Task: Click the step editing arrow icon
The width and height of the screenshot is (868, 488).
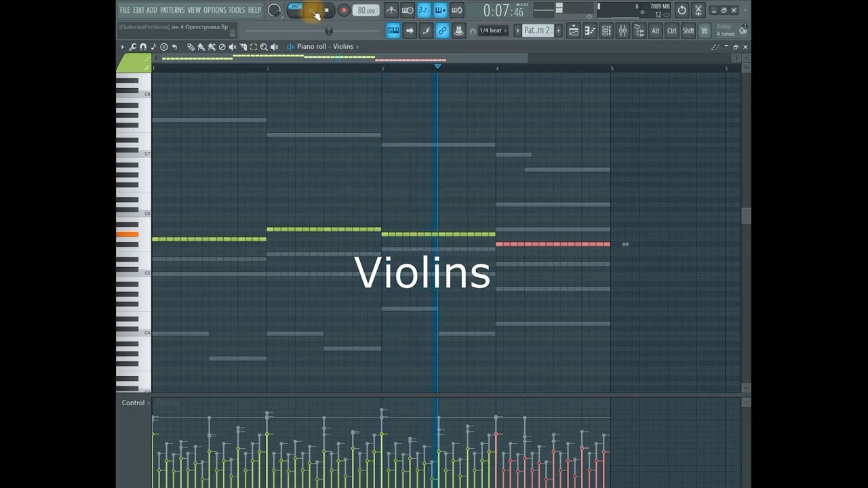Action: coord(410,30)
